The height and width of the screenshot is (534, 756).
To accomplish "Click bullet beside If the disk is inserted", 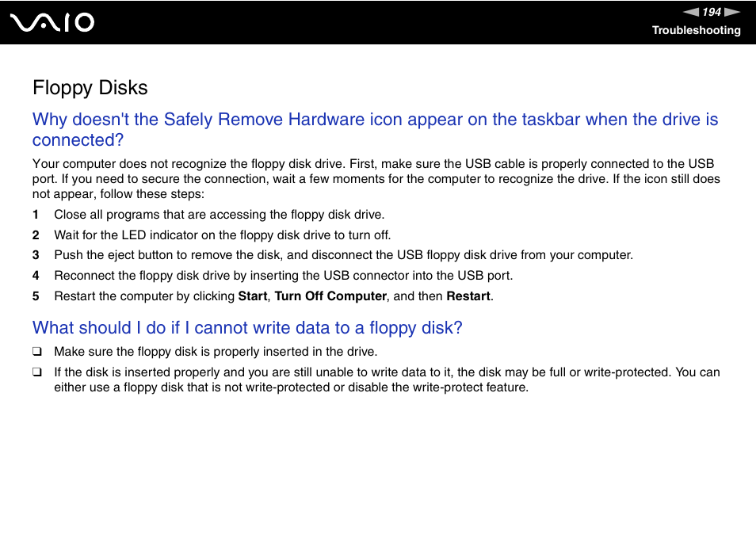I will 37,372.
